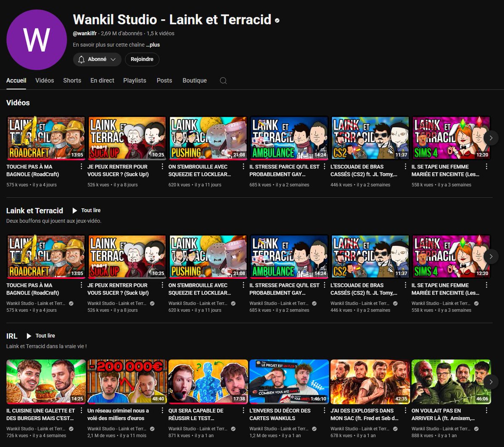Options menu for J'AI DES EXPLOSIFS video
The height and width of the screenshot is (447, 504).
coord(406,411)
